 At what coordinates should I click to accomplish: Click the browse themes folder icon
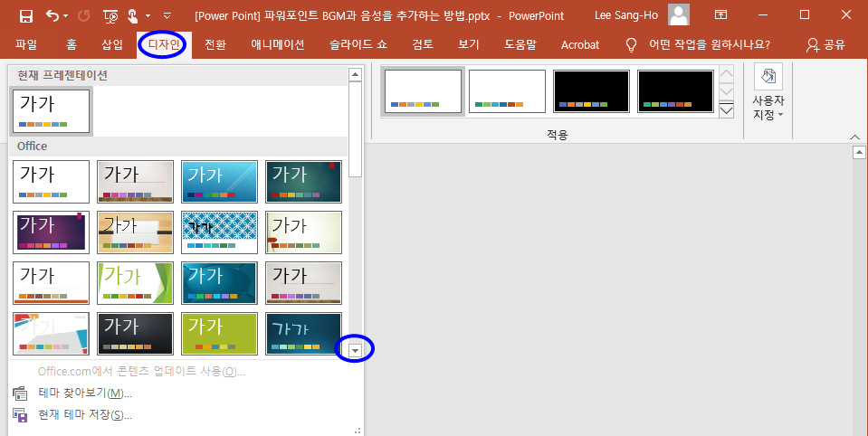[20, 394]
